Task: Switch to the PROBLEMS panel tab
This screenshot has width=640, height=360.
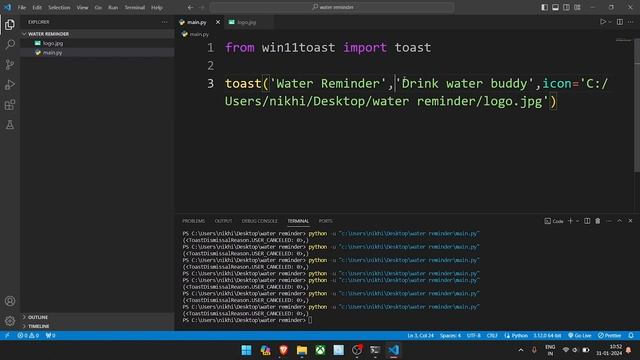Action: coord(193,221)
